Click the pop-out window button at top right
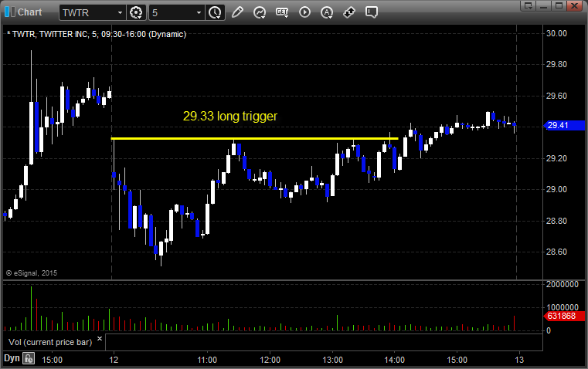The image size is (588, 369). pos(529,5)
